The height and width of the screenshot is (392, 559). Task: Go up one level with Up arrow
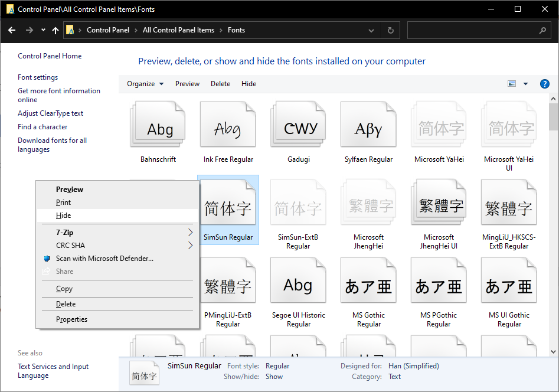(55, 30)
